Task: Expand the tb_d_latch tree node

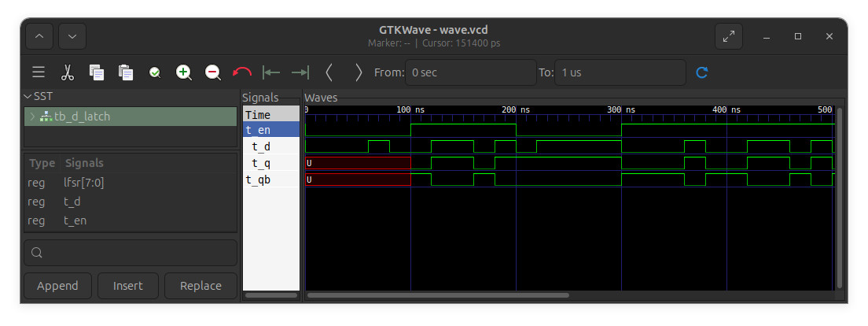Action: 32,117
